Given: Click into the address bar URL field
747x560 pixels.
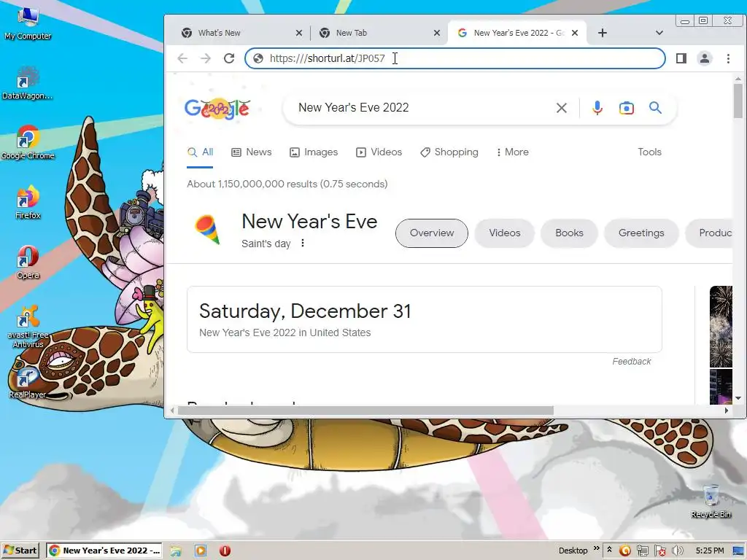Looking at the screenshot, I should coord(455,58).
